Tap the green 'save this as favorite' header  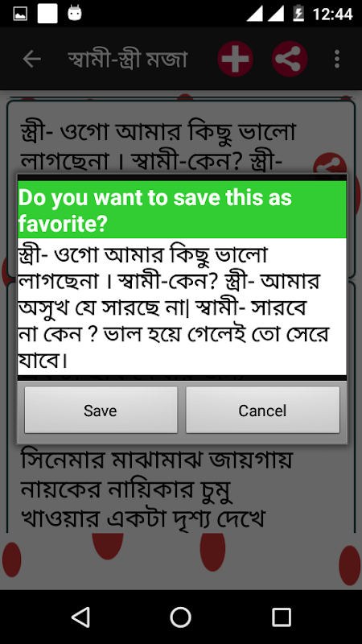(182, 210)
